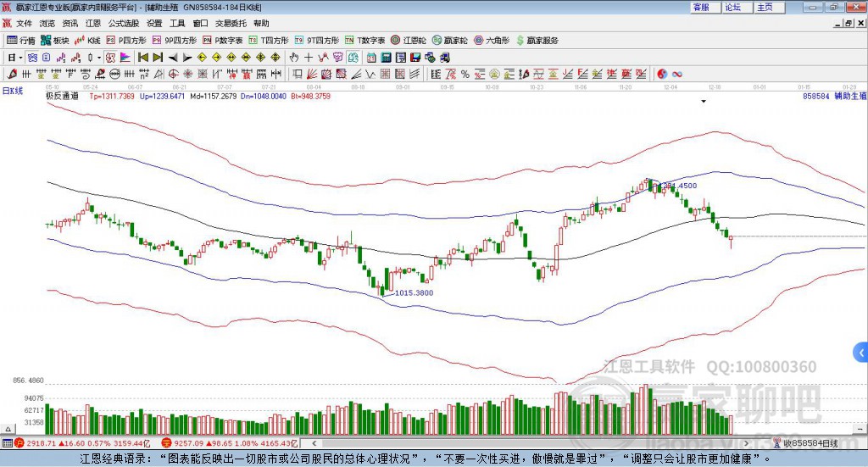
Task: Open the 江恩 menu
Action: tap(93, 23)
